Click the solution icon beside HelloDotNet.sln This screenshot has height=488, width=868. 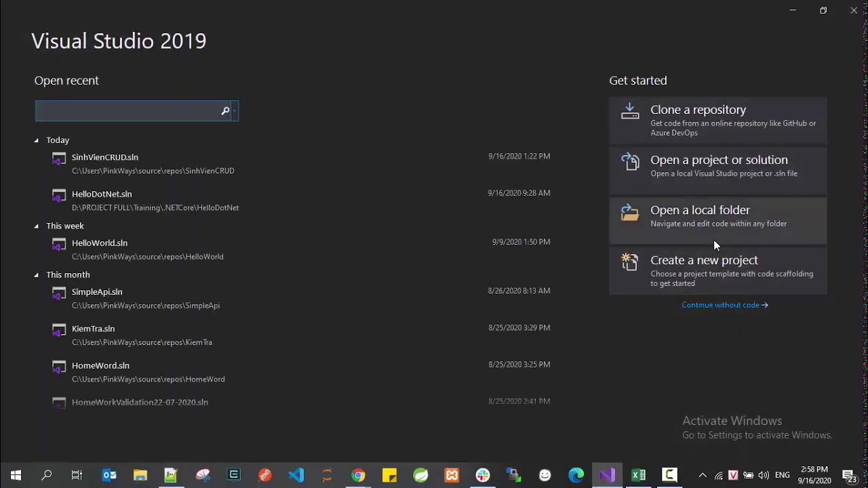coord(59,195)
